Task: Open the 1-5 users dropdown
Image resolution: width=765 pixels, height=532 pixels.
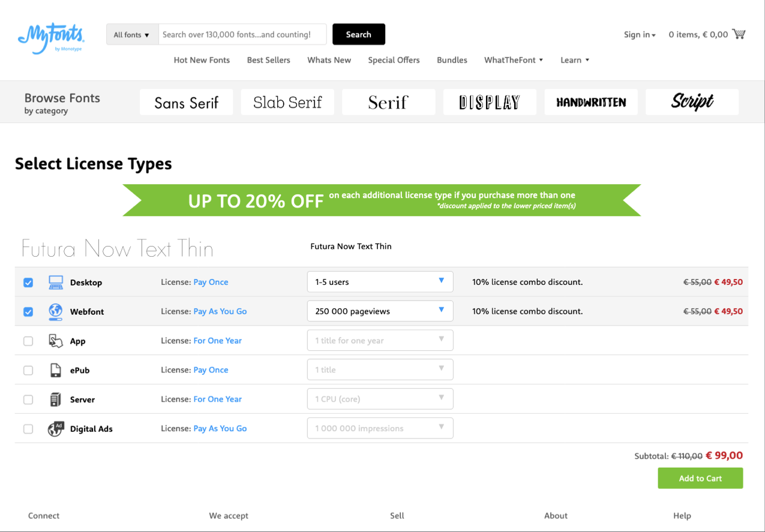Action: coord(380,282)
